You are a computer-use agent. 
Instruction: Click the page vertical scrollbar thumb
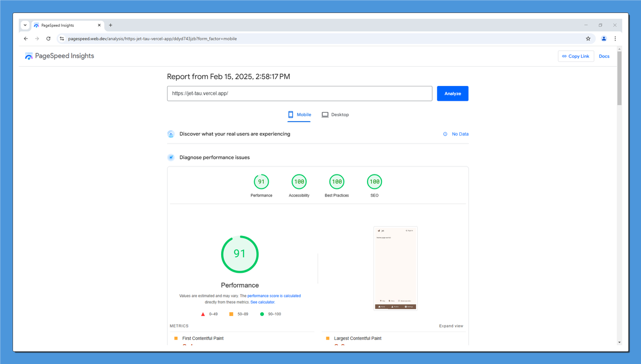point(620,78)
